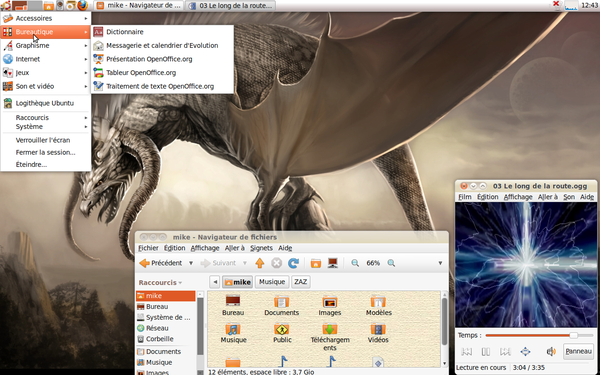This screenshot has height=375, width=600.
Task: Go up to parent folder arrow
Action: pyautogui.click(x=260, y=263)
